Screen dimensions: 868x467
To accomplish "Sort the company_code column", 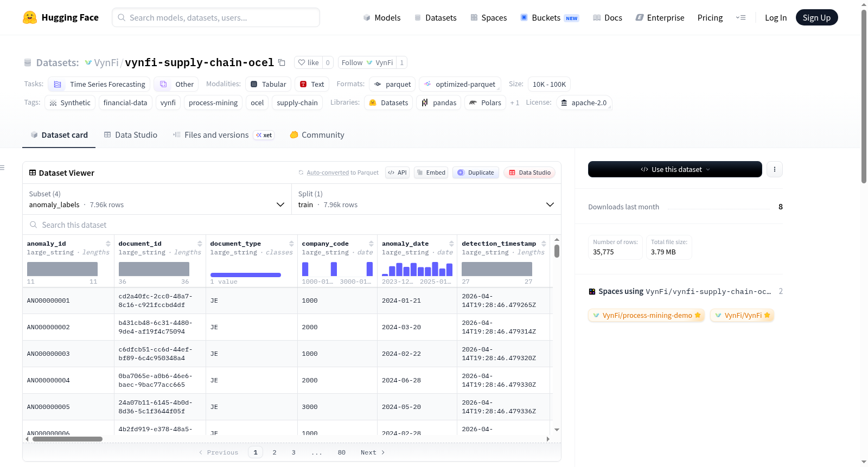I will [371, 244].
